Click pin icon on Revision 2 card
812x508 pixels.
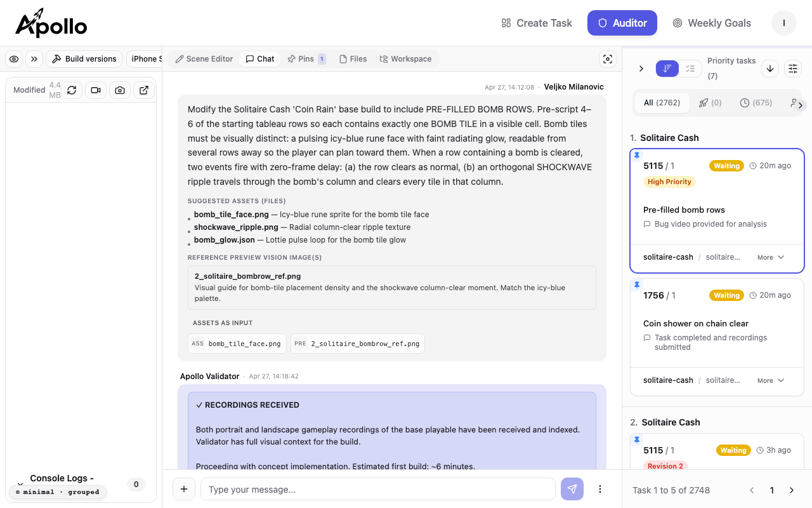(637, 439)
